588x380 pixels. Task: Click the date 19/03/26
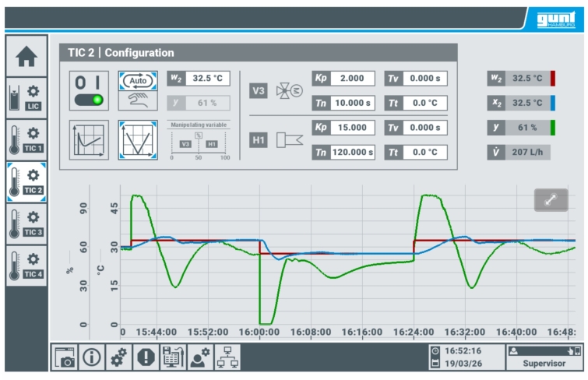[x=463, y=364]
